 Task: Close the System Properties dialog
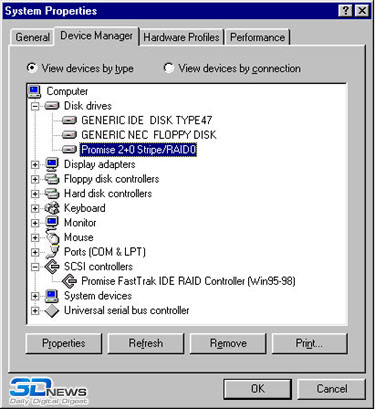coord(361,11)
